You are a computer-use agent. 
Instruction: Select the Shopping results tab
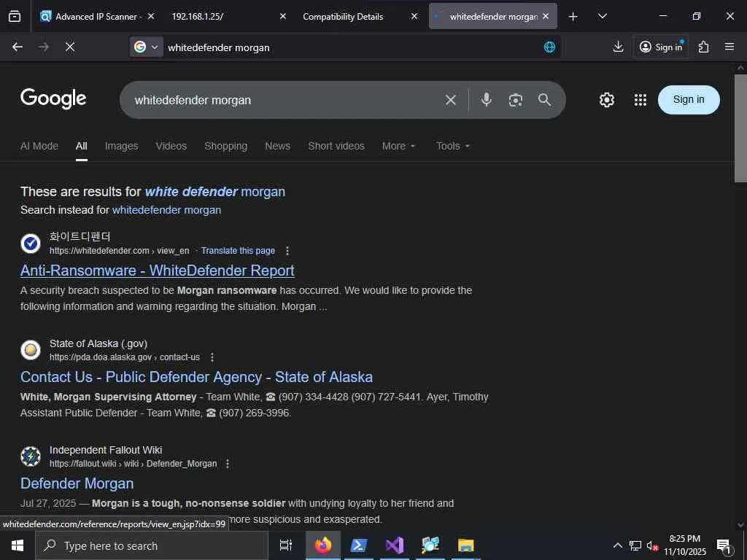coord(226,146)
